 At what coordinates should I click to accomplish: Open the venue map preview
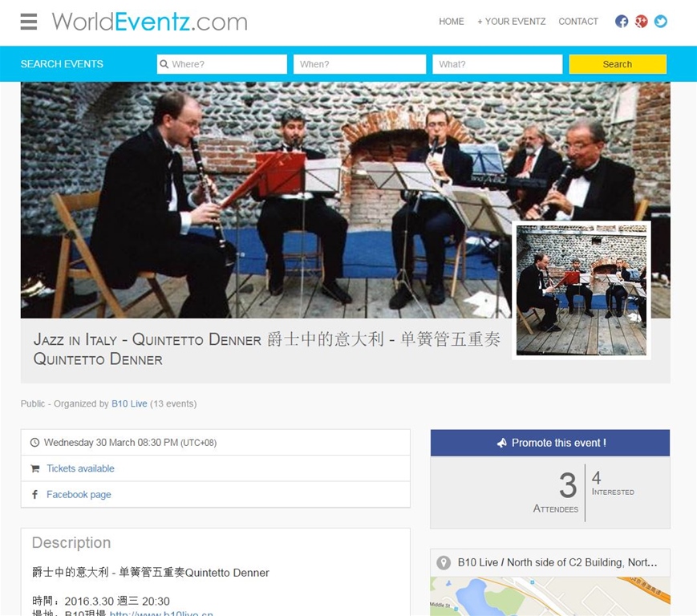pos(550,597)
